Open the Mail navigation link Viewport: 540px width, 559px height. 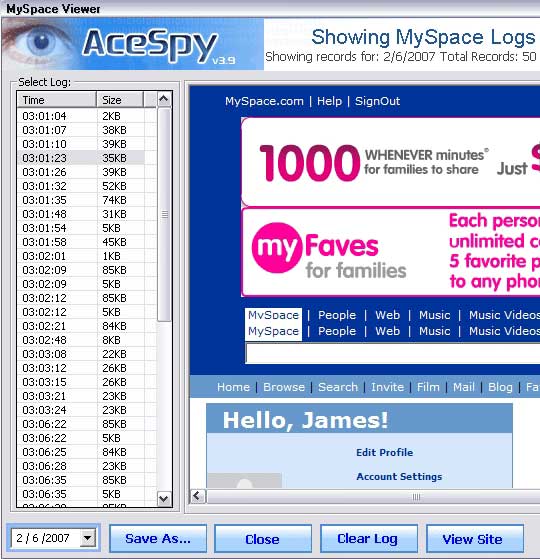coord(464,387)
